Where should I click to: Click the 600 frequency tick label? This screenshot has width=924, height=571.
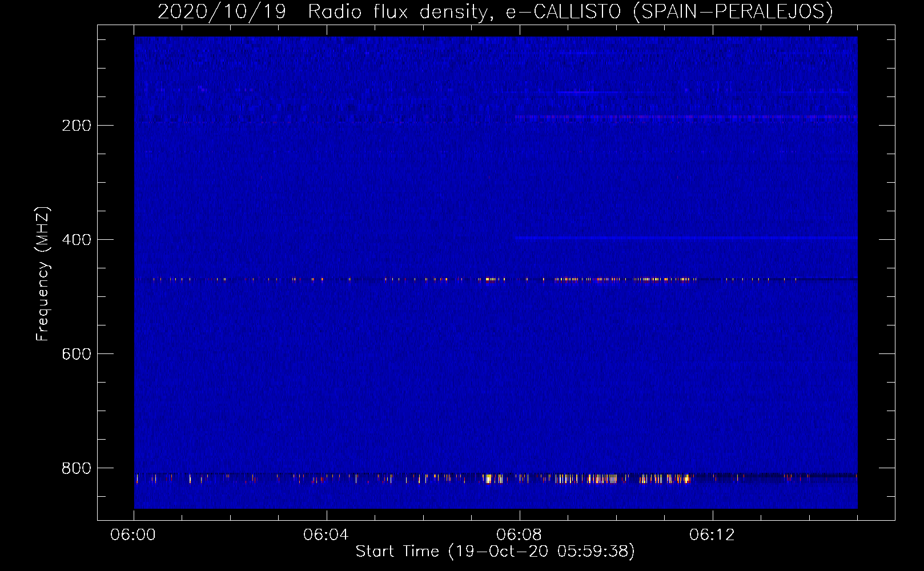point(77,354)
